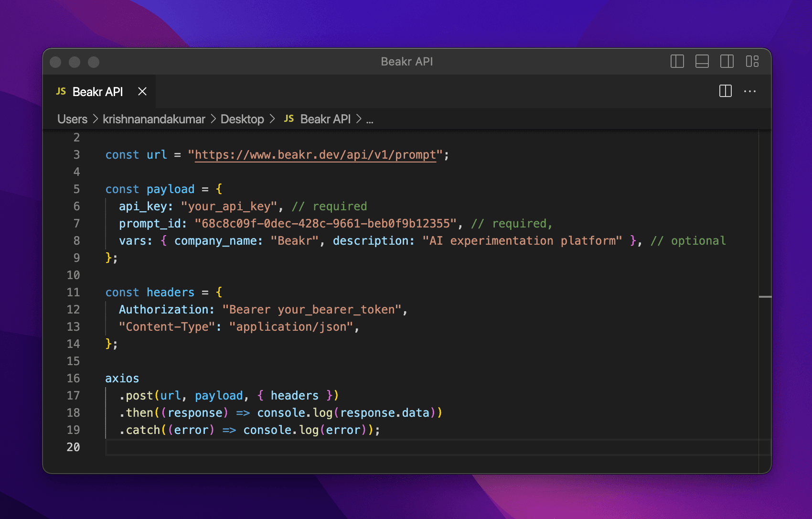Click the ".catch" method call
812x519 pixels.
[x=139, y=430]
